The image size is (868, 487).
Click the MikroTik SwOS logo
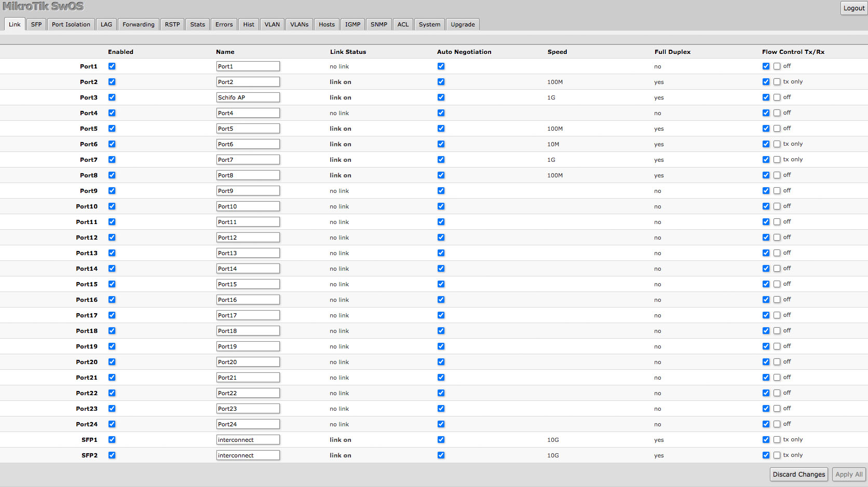43,7
